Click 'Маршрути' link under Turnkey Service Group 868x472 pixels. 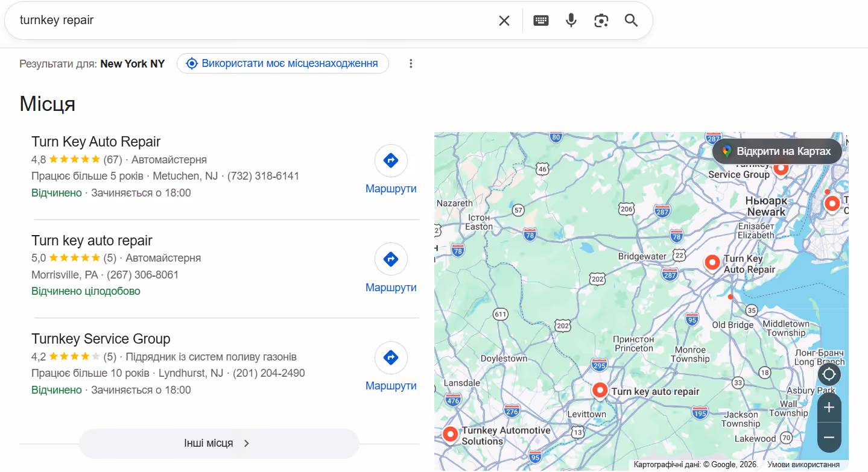pos(391,386)
